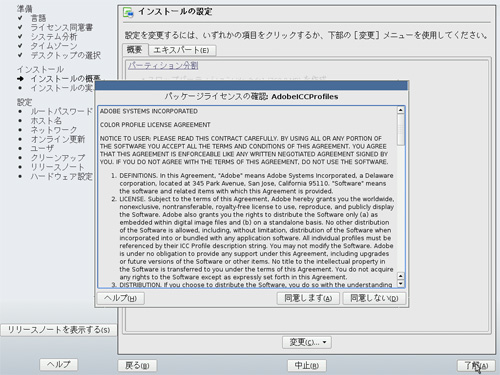
Task: Select リリースノート step in sidebar
Action: pos(57,167)
